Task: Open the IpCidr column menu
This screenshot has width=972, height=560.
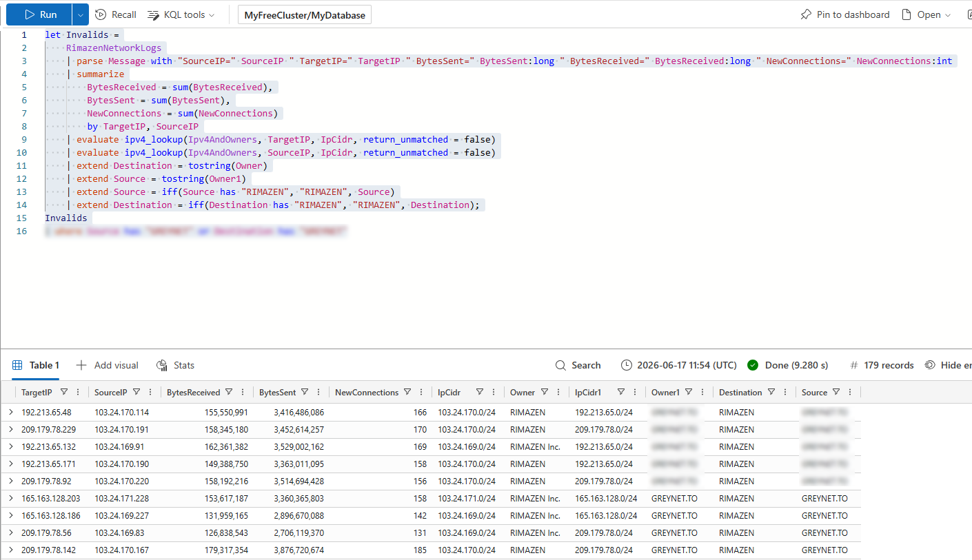Action: click(x=494, y=392)
